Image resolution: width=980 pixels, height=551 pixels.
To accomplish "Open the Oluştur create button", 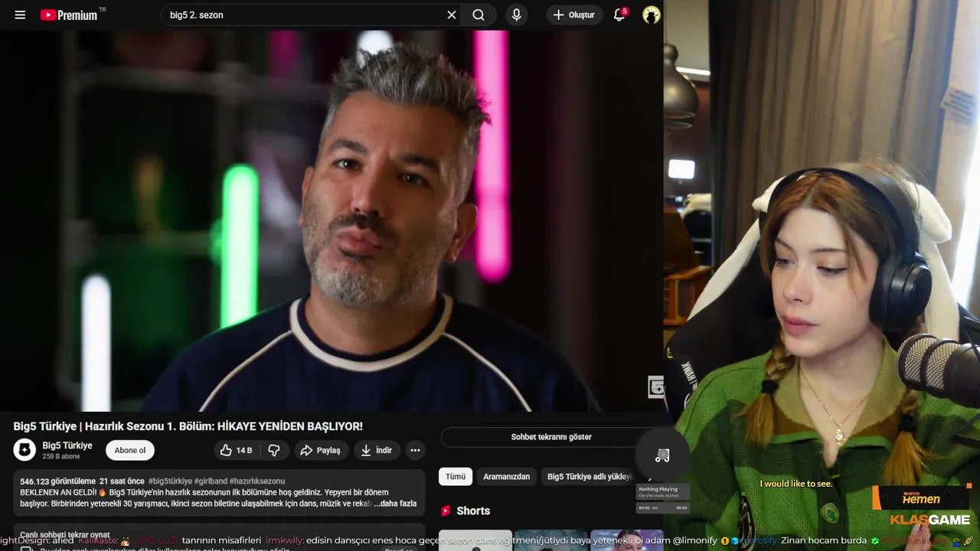I will click(574, 15).
